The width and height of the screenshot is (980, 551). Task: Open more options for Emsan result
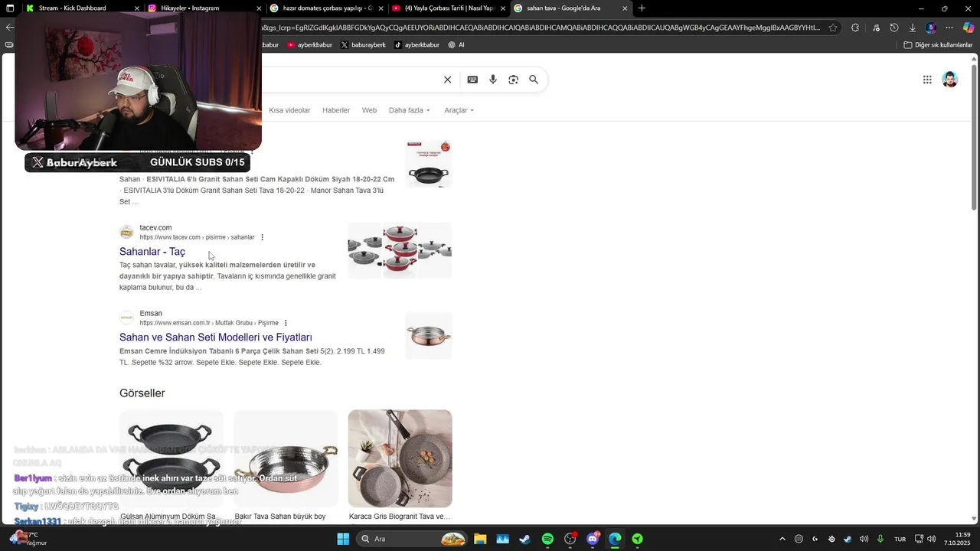pos(286,323)
